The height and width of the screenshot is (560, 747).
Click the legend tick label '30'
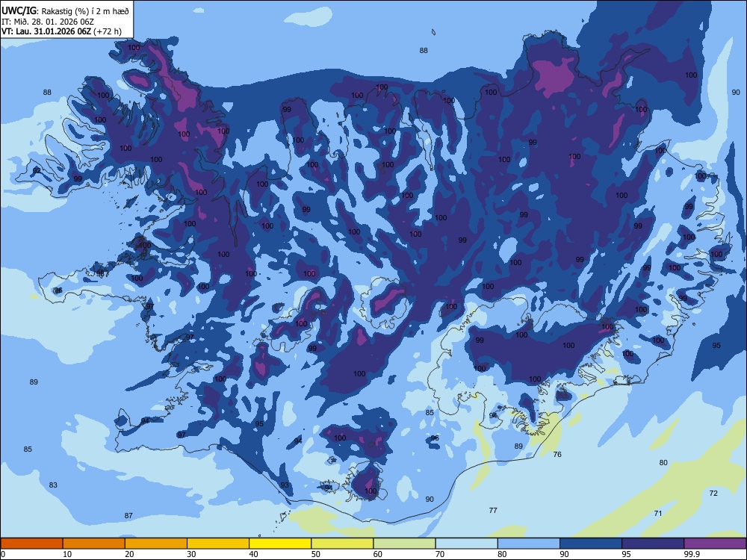point(191,554)
